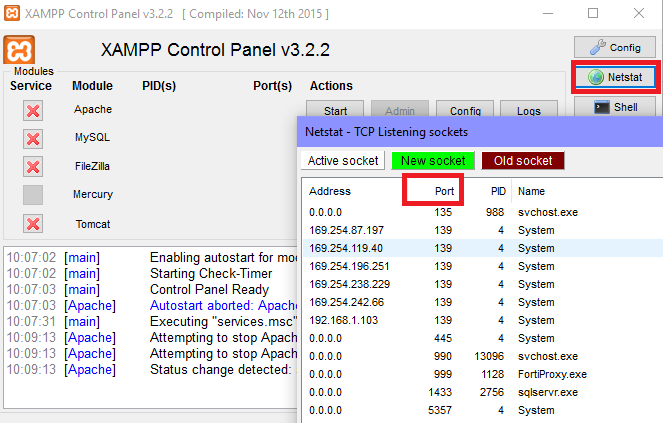Open Netstat from the right sidebar
Image resolution: width=663 pixels, height=423 pixels.
(614, 77)
